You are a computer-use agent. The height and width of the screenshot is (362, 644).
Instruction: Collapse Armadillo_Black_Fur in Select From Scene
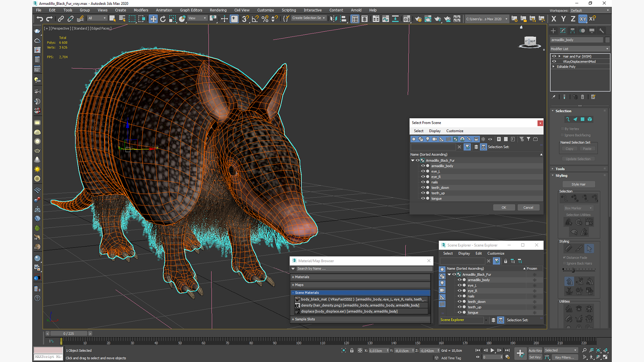pyautogui.click(x=413, y=161)
